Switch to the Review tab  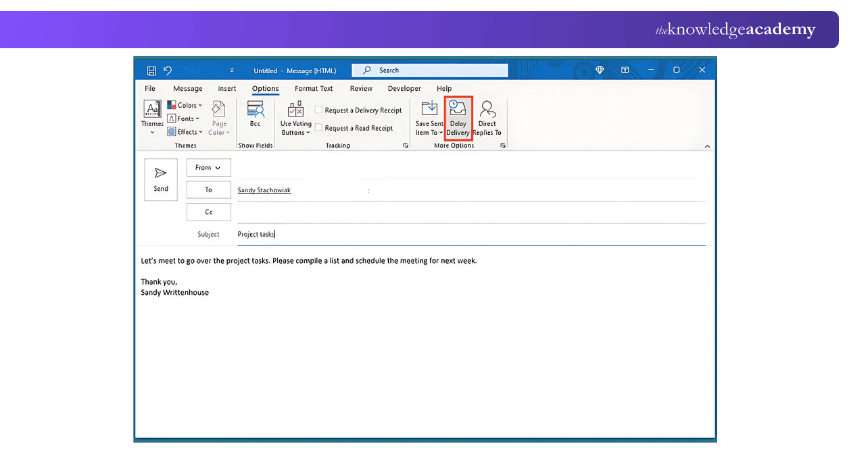tap(361, 88)
